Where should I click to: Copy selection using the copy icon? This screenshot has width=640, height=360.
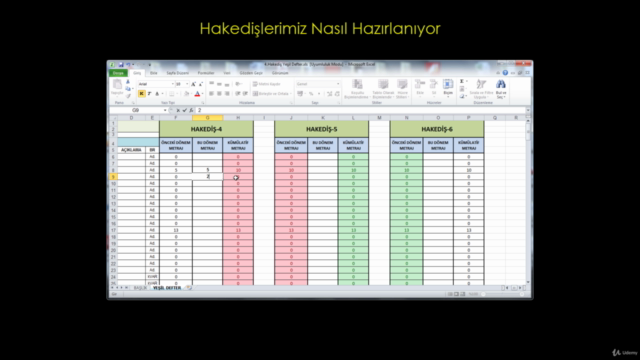pyautogui.click(x=128, y=89)
